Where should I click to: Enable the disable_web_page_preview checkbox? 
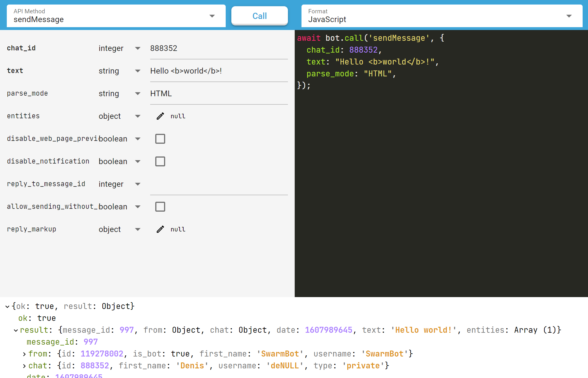[160, 139]
